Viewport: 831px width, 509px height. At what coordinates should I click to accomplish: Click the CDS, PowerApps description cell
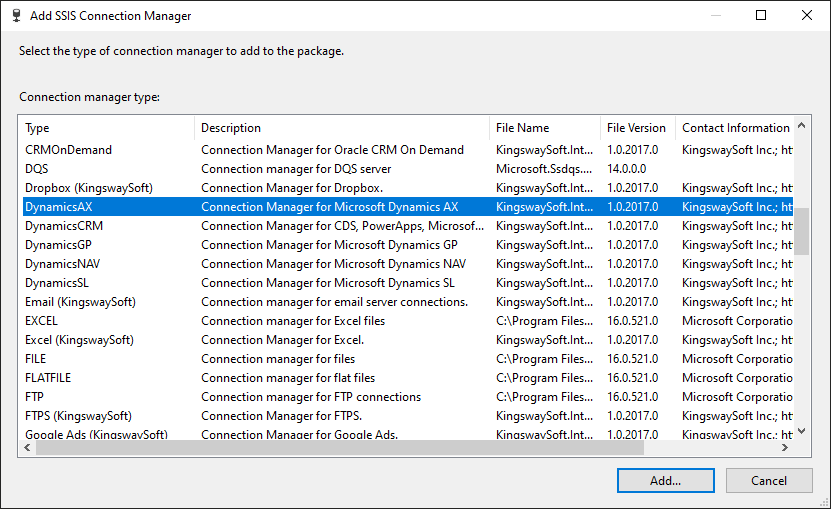[342, 226]
